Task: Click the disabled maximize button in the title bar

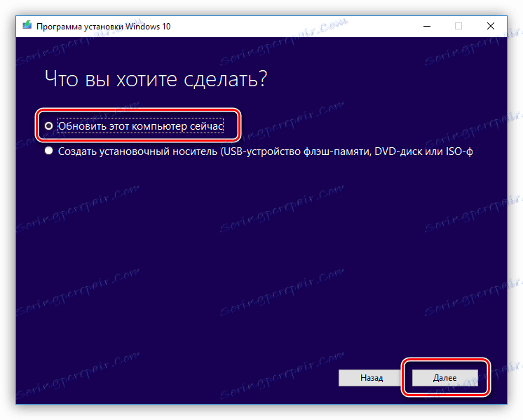Action: (459, 26)
